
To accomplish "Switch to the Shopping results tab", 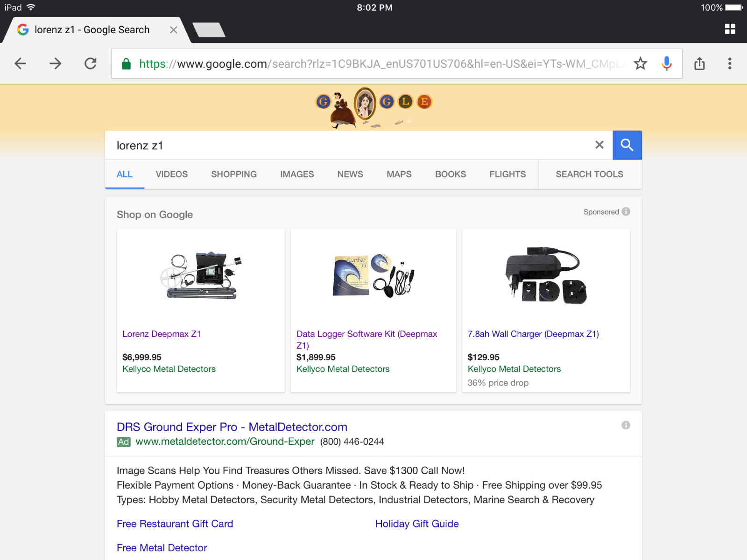I will pyautogui.click(x=234, y=174).
